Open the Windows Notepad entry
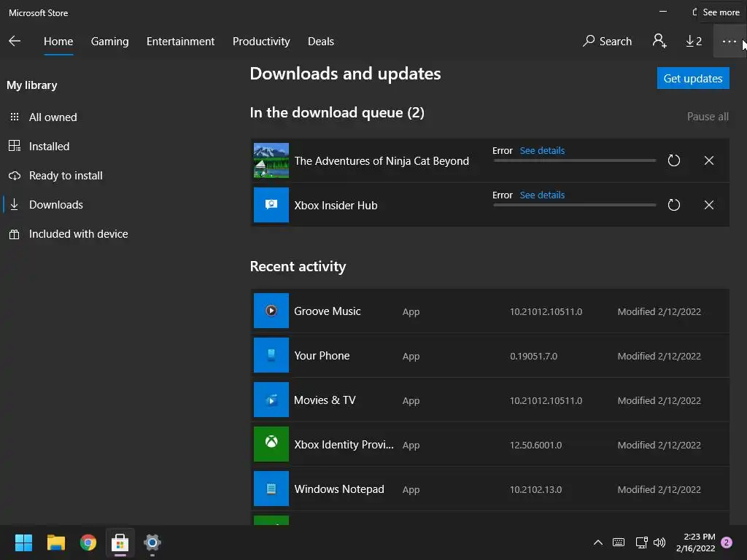This screenshot has height=560, width=747. (489, 489)
